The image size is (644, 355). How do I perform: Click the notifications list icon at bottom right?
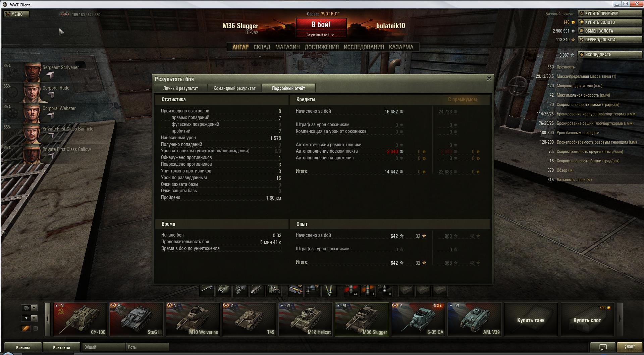[x=630, y=347]
